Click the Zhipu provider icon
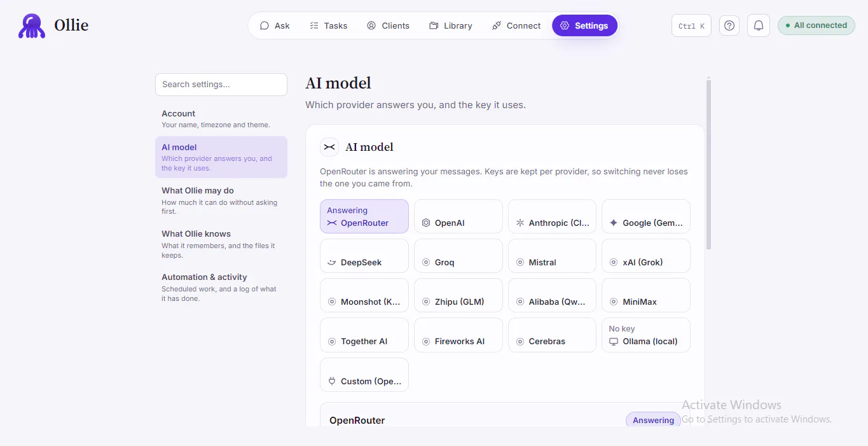Screen dimensions: 868x446 pyautogui.click(x=426, y=302)
